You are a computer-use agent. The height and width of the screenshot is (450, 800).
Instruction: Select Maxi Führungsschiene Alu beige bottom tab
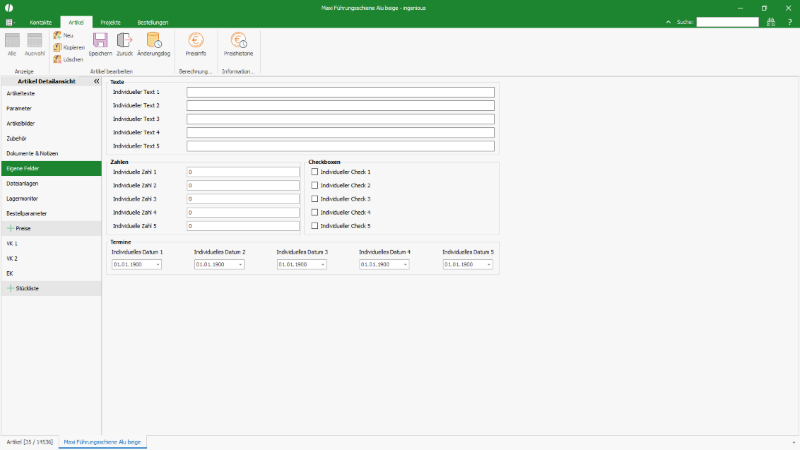[x=102, y=442]
